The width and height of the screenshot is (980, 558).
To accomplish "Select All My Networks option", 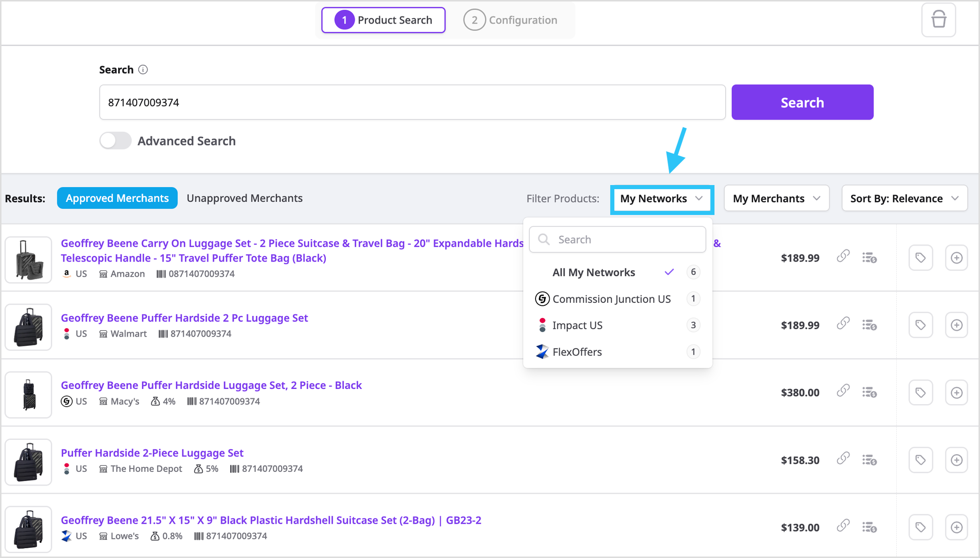I will (593, 272).
